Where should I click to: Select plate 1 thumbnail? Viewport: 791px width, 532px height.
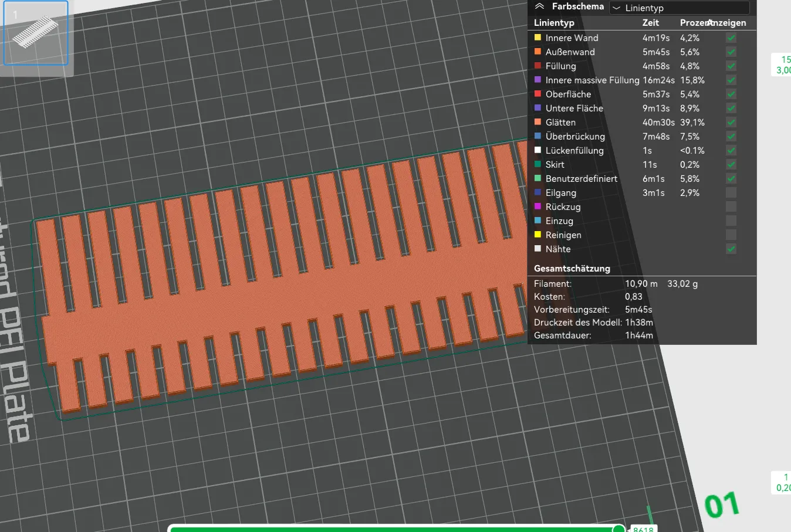pyautogui.click(x=36, y=33)
